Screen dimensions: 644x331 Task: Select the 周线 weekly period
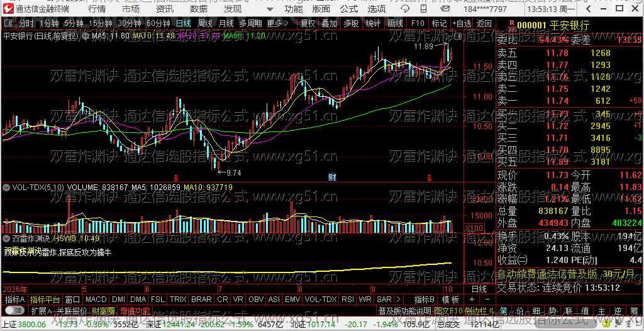205,23
